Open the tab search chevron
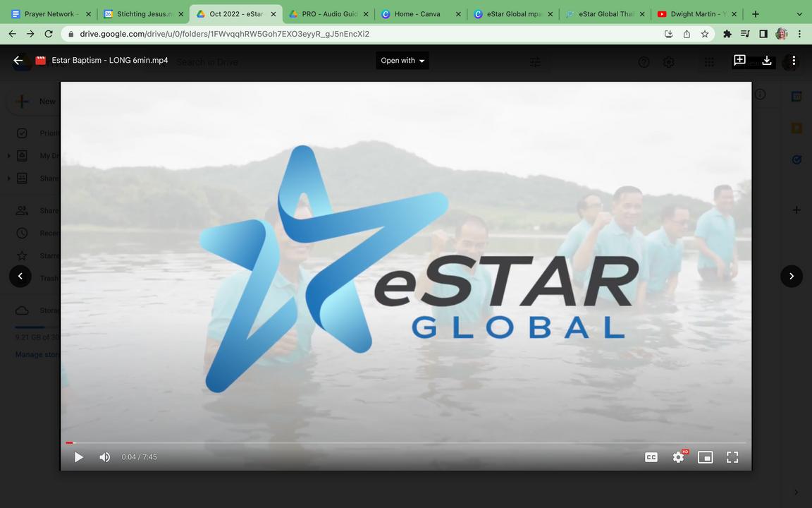 coord(799,14)
